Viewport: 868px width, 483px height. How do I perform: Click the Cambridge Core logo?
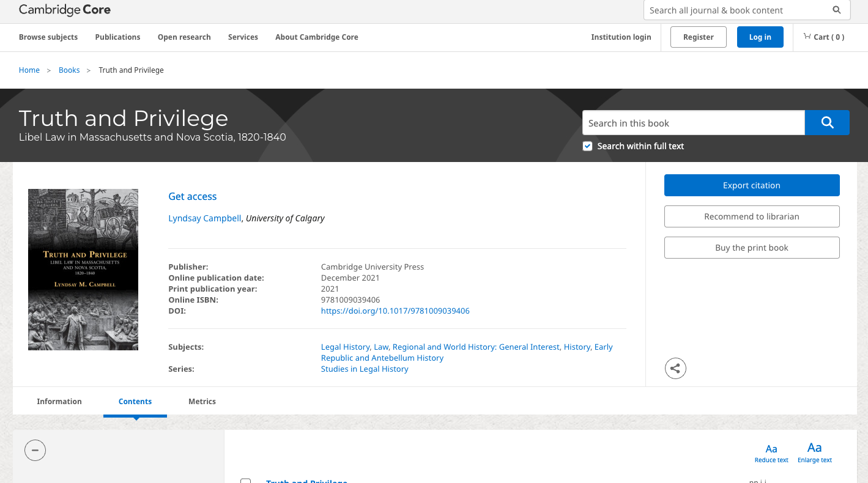tap(65, 10)
